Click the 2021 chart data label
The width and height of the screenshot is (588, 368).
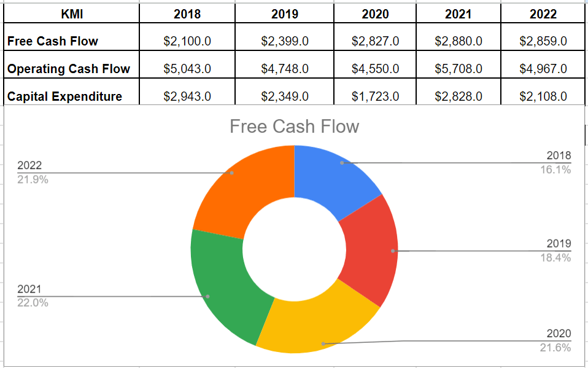[29, 289]
